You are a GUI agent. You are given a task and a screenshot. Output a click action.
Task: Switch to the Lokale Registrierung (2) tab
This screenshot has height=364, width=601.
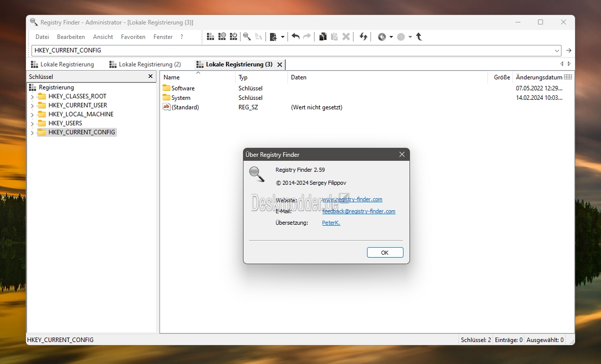click(x=145, y=64)
